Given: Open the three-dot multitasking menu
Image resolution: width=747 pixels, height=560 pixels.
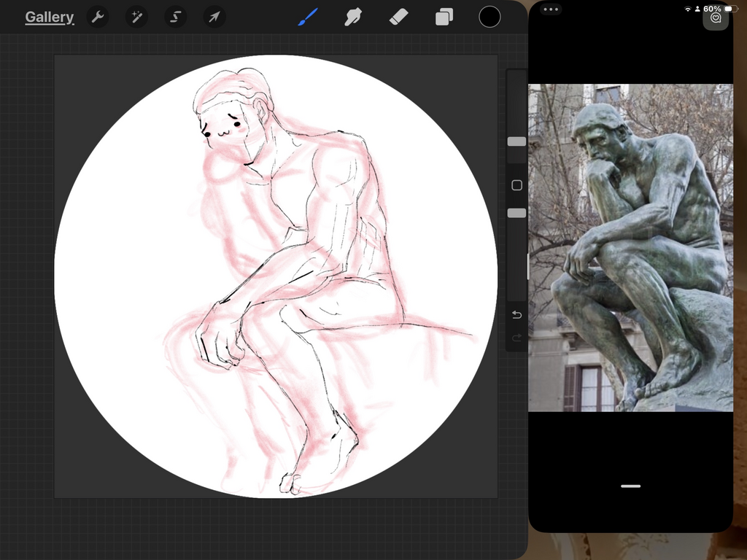Looking at the screenshot, I should [x=551, y=9].
